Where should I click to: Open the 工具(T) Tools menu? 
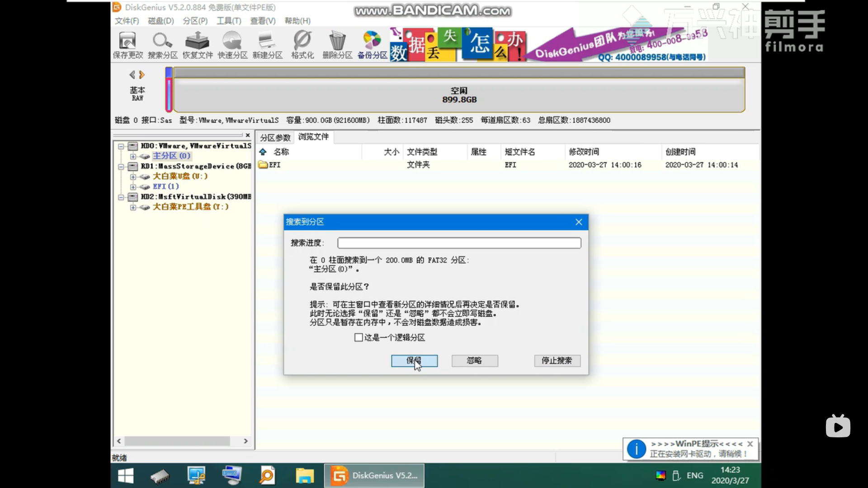pos(228,21)
